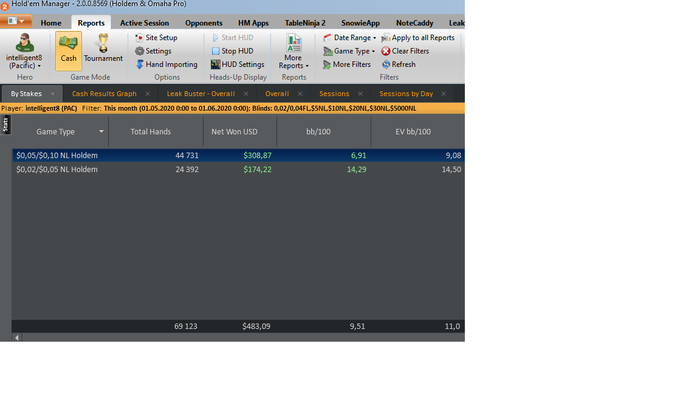Open Site Setup options

click(x=156, y=37)
